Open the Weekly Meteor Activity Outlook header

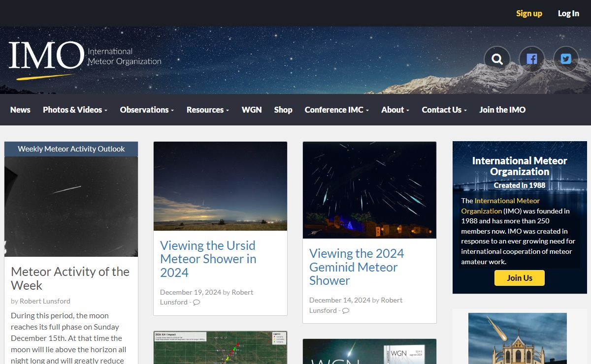71,149
